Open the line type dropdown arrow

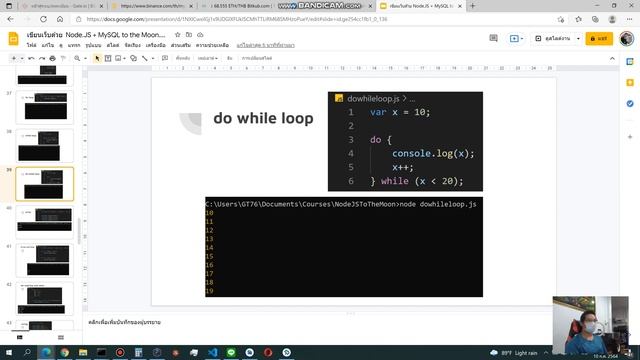pos(153,58)
